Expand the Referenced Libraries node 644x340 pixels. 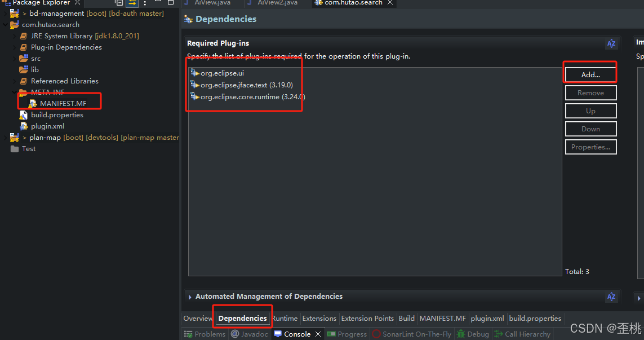pyautogui.click(x=15, y=81)
